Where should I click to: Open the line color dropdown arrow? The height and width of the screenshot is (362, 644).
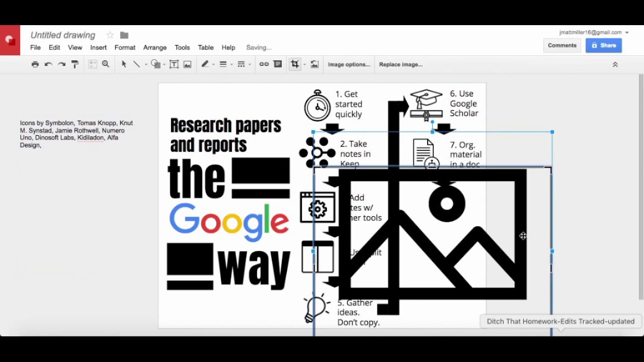tap(213, 65)
